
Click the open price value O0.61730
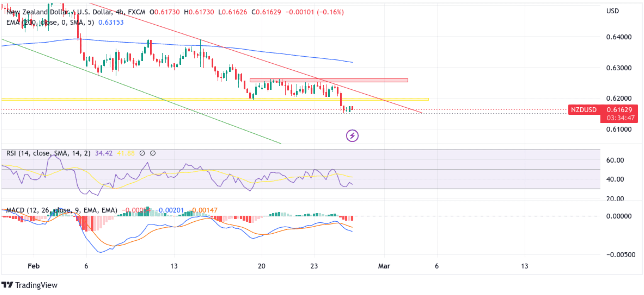point(165,12)
